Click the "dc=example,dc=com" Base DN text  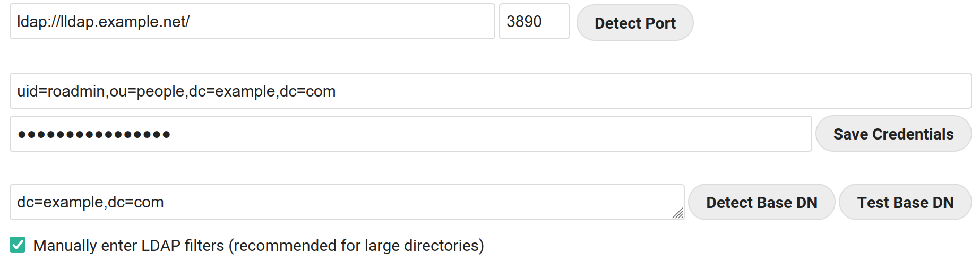pos(90,202)
